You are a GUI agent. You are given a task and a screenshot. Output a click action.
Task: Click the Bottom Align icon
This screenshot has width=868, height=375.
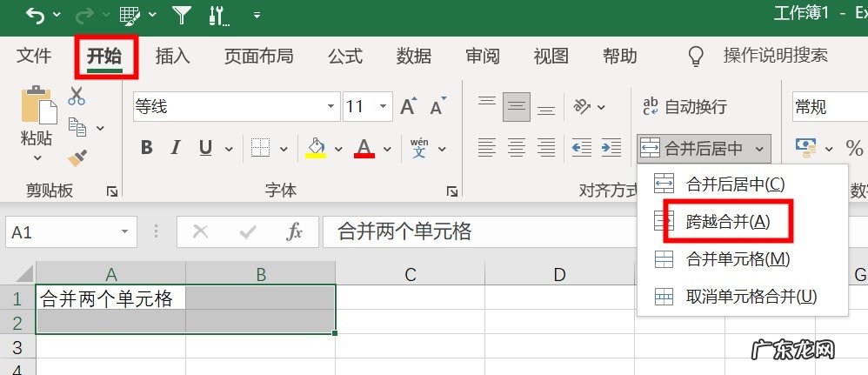click(x=546, y=110)
